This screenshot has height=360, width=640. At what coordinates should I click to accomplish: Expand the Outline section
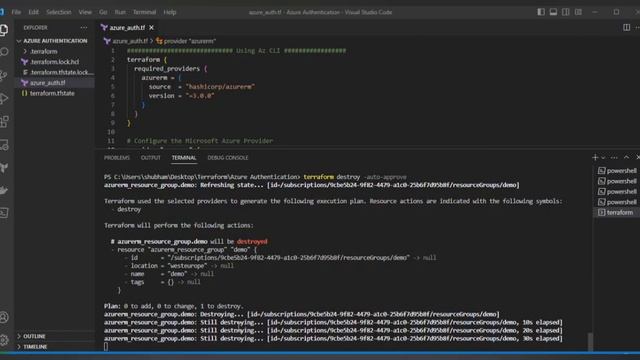[55, 336]
